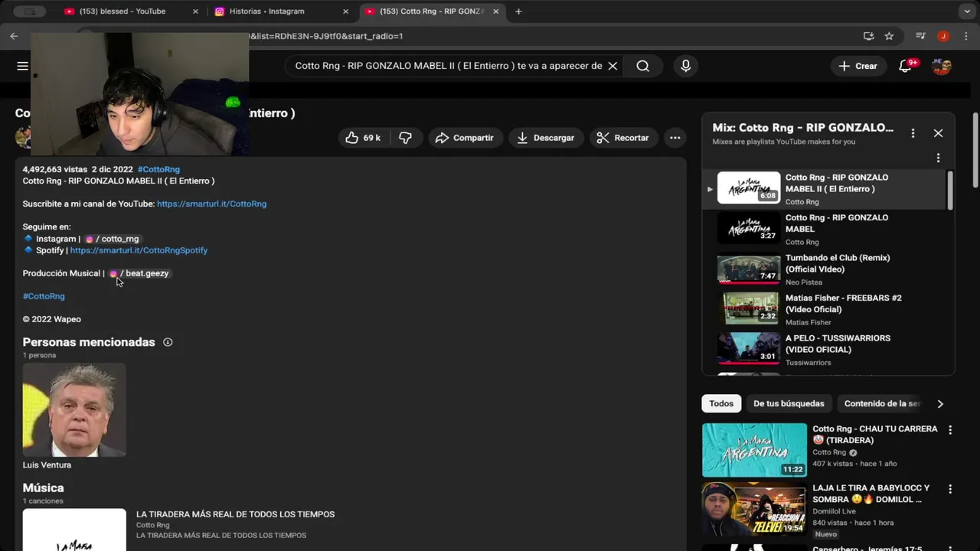The image size is (980, 551).
Task: Open the secondary playlist three-dot menu
Action: point(938,158)
